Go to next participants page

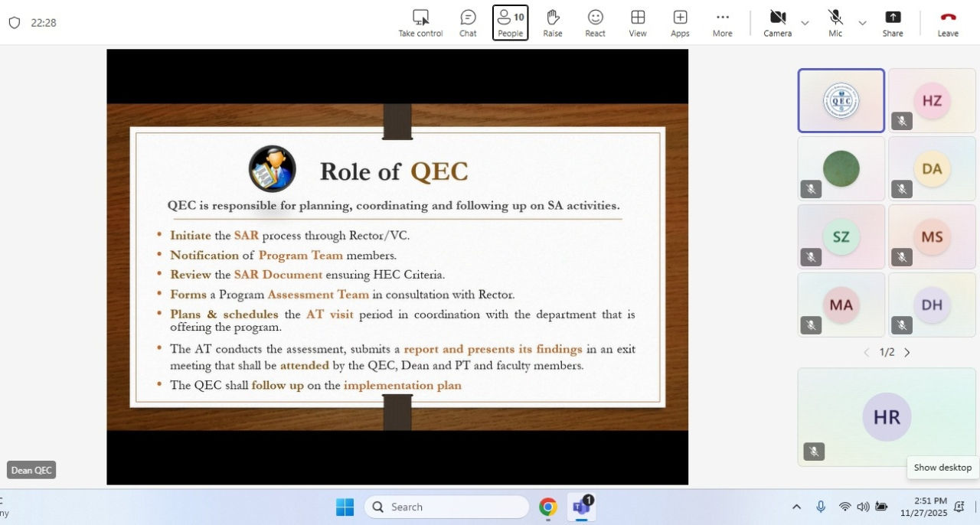[907, 353]
